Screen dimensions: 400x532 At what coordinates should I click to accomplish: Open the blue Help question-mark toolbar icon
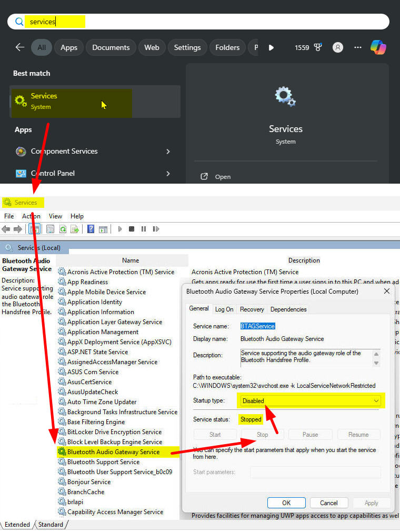coord(91,229)
